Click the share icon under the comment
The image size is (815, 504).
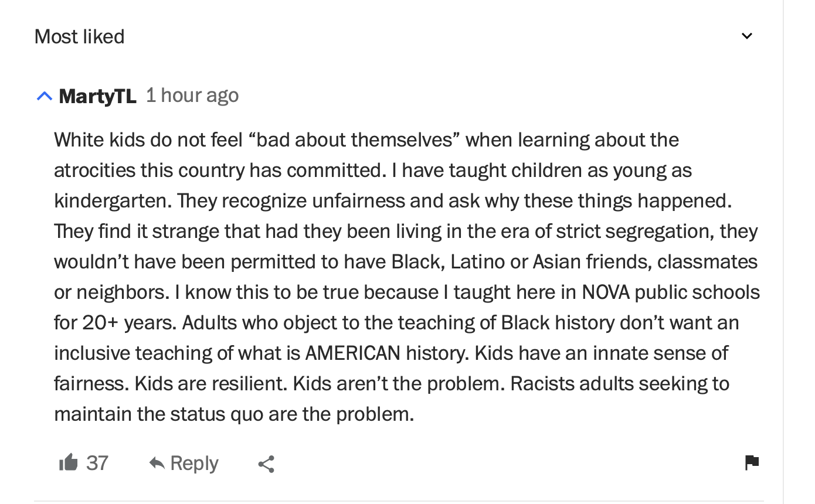click(x=266, y=464)
